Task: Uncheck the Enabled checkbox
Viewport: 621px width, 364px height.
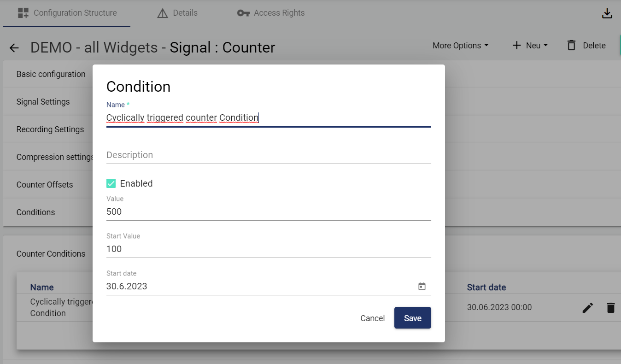Action: pyautogui.click(x=111, y=183)
